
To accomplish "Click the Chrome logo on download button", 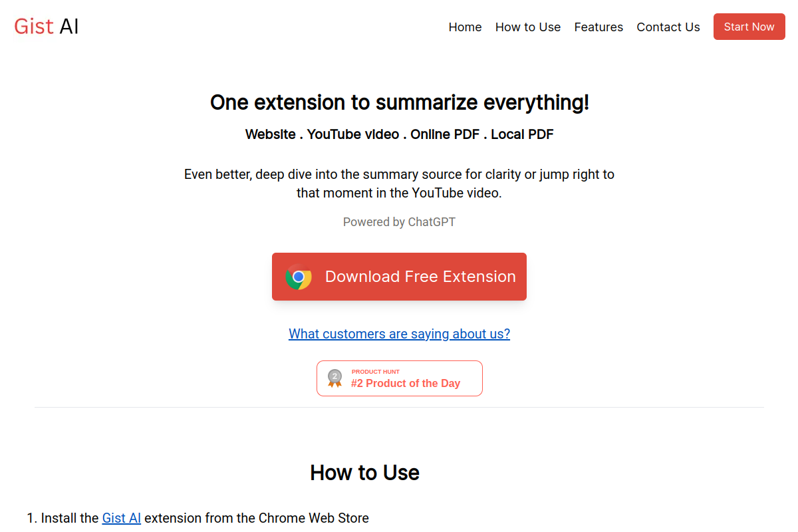I will click(x=299, y=277).
